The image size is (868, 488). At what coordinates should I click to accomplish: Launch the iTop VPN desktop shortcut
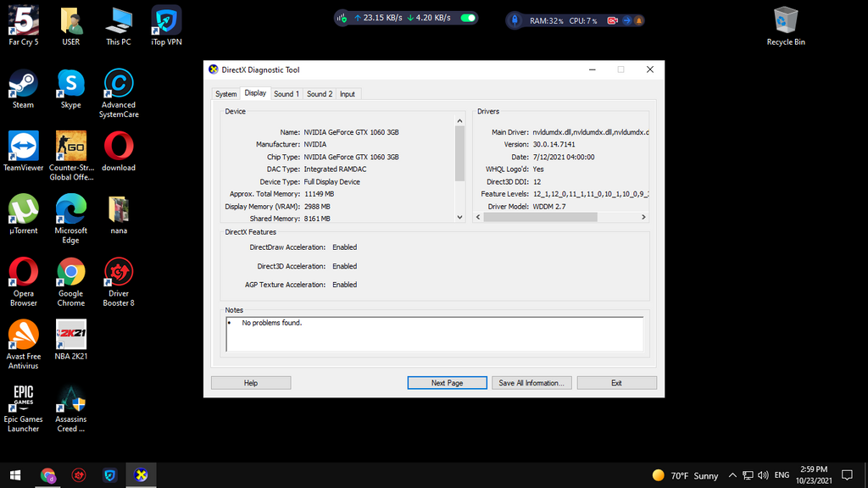pyautogui.click(x=166, y=26)
